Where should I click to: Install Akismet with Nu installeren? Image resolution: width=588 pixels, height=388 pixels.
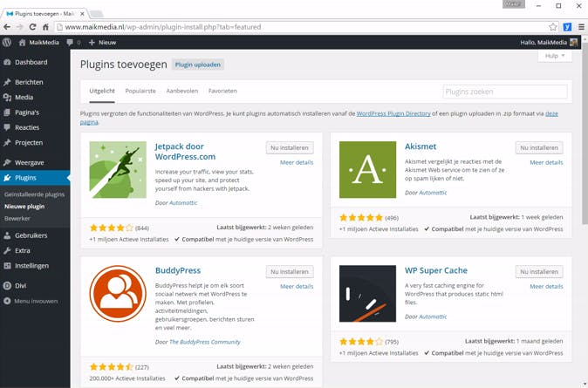[x=539, y=147]
